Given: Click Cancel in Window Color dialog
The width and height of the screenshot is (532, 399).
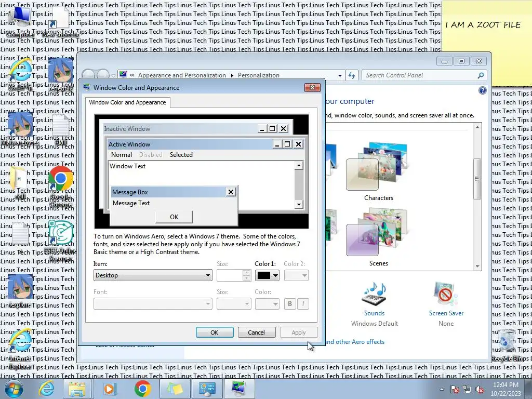Looking at the screenshot, I should pos(257,332).
